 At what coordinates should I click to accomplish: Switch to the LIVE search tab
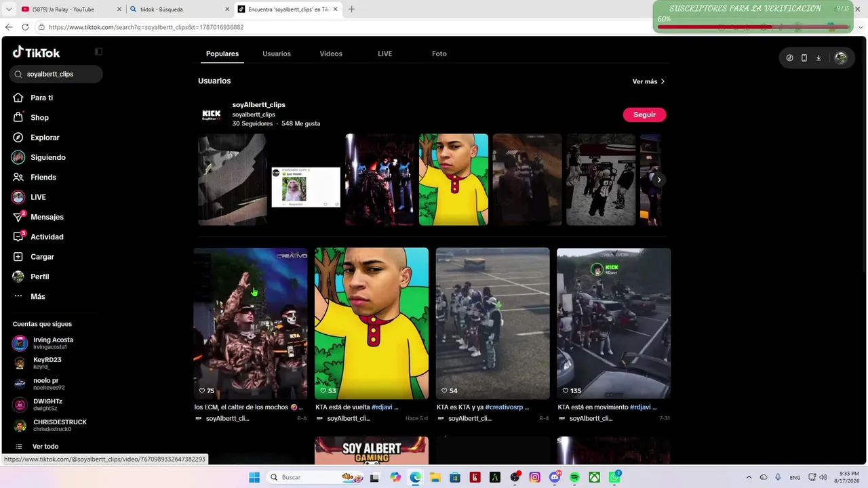pos(385,54)
